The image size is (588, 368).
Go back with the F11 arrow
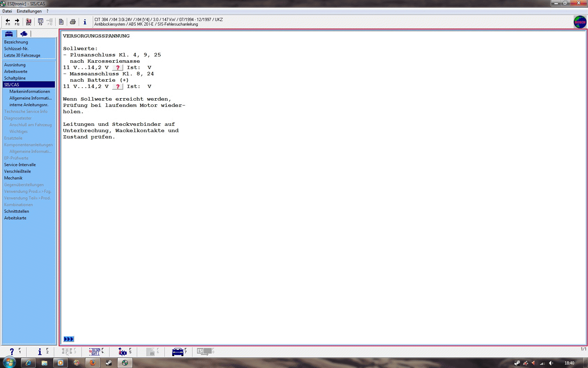(8, 22)
